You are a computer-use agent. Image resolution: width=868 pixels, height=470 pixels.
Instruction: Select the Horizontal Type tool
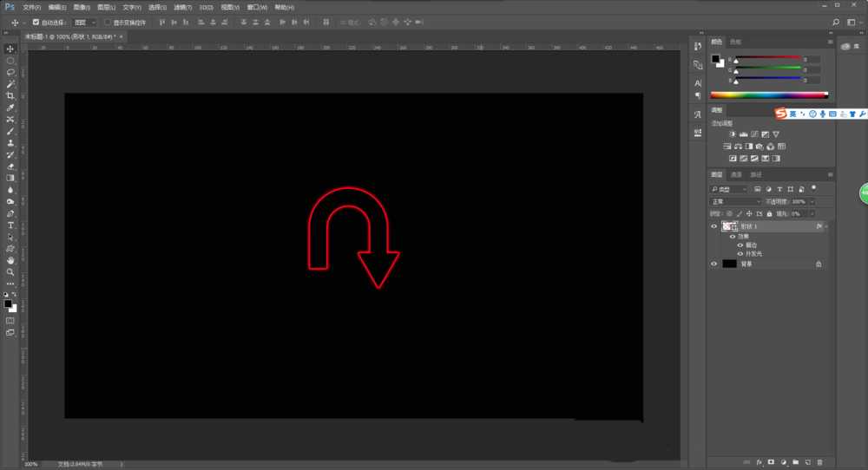[10, 225]
